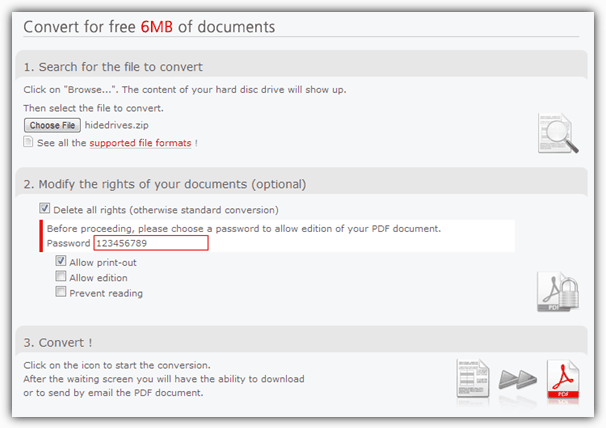Click the Prevent reading label text
This screenshot has width=606, height=428.
pos(106,293)
